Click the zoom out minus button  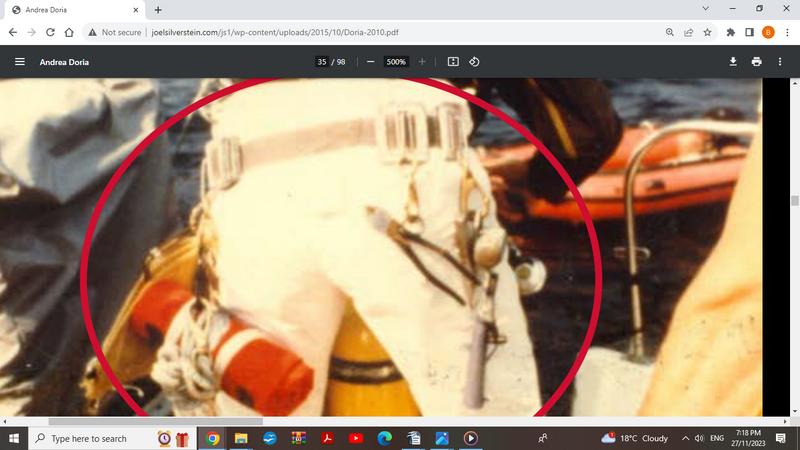tap(370, 62)
